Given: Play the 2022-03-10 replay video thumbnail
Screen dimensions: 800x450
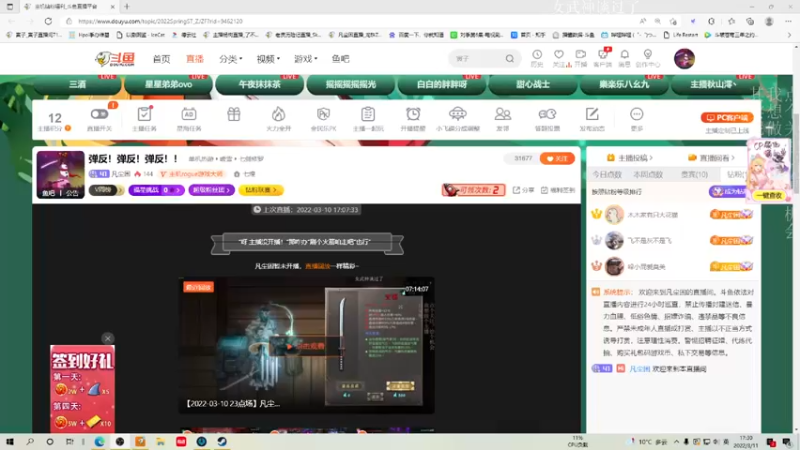Looking at the screenshot, I should 307,345.
